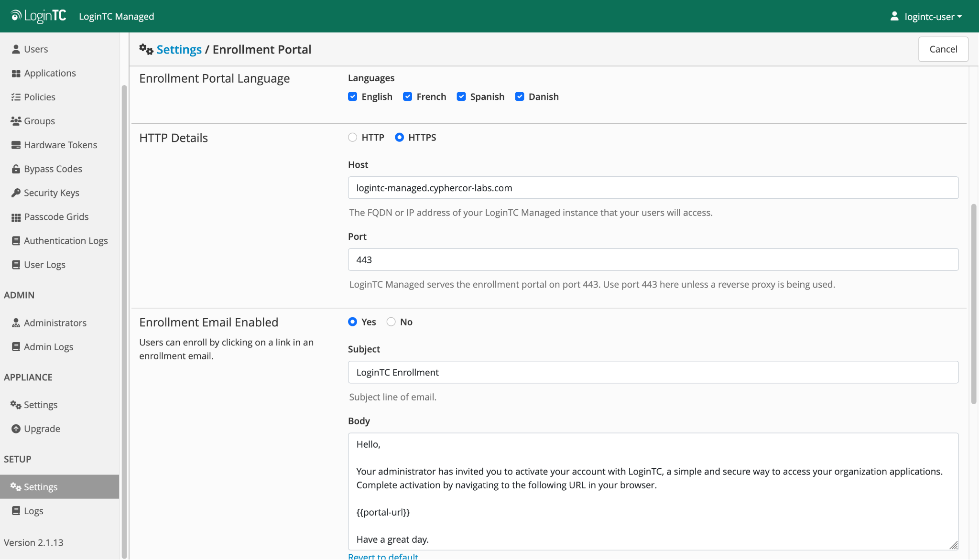
Task: Open Administrators page
Action: pyautogui.click(x=55, y=323)
